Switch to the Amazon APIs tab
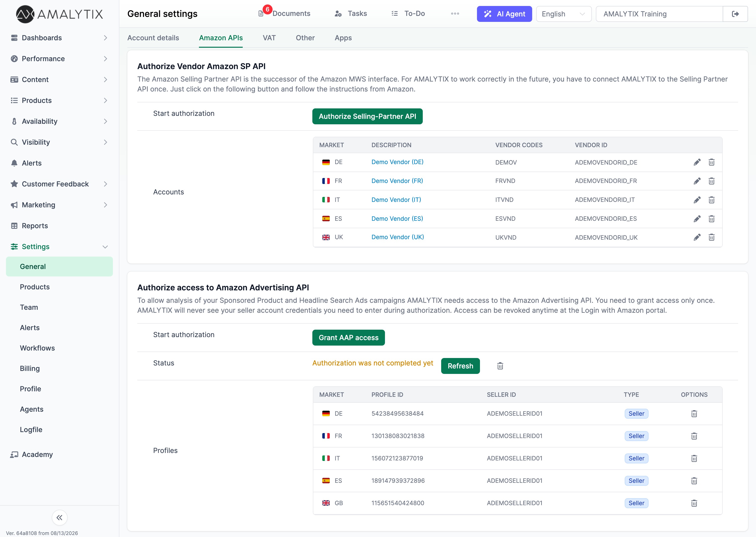The height and width of the screenshot is (537, 756). point(221,38)
